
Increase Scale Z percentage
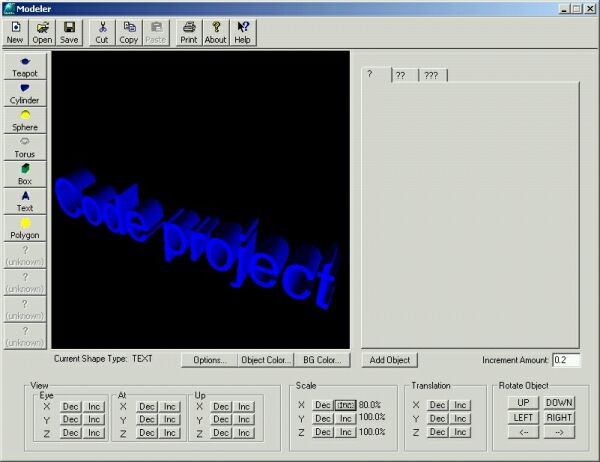(346, 432)
